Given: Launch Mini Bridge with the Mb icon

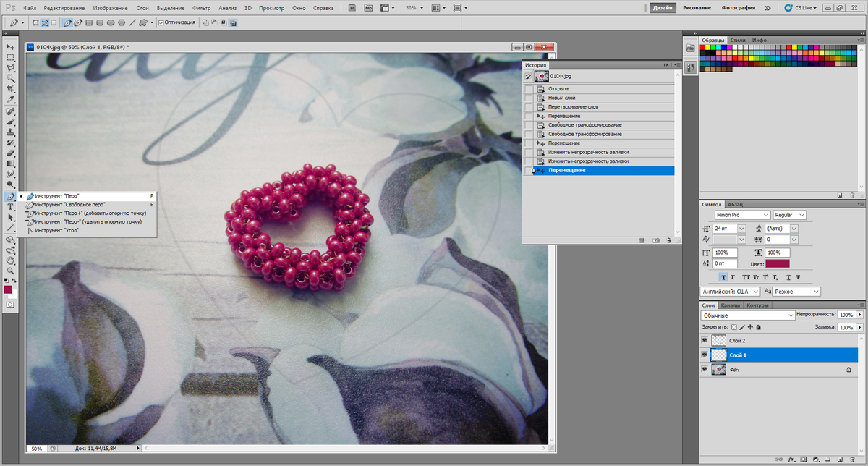Looking at the screenshot, I should point(368,7).
